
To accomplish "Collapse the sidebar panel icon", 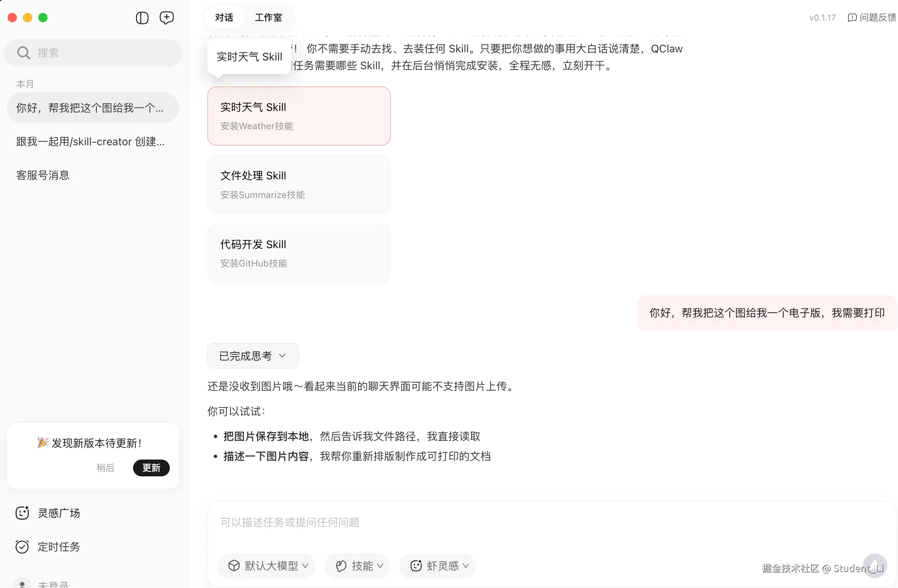I will point(142,18).
